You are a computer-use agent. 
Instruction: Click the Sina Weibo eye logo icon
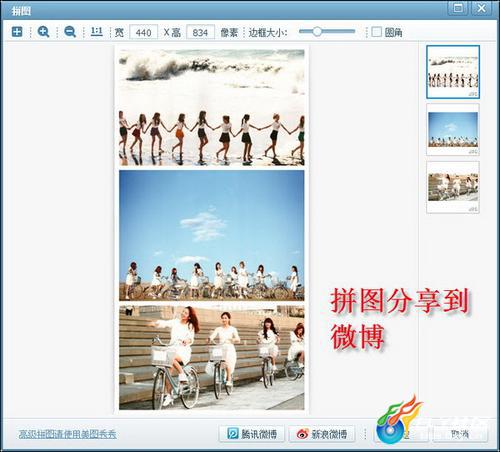pos(303,434)
